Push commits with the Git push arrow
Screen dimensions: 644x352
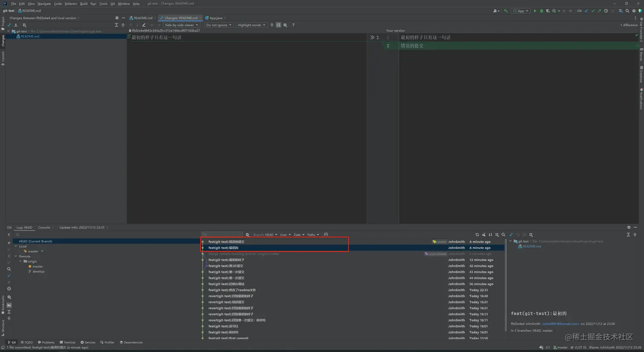[599, 11]
